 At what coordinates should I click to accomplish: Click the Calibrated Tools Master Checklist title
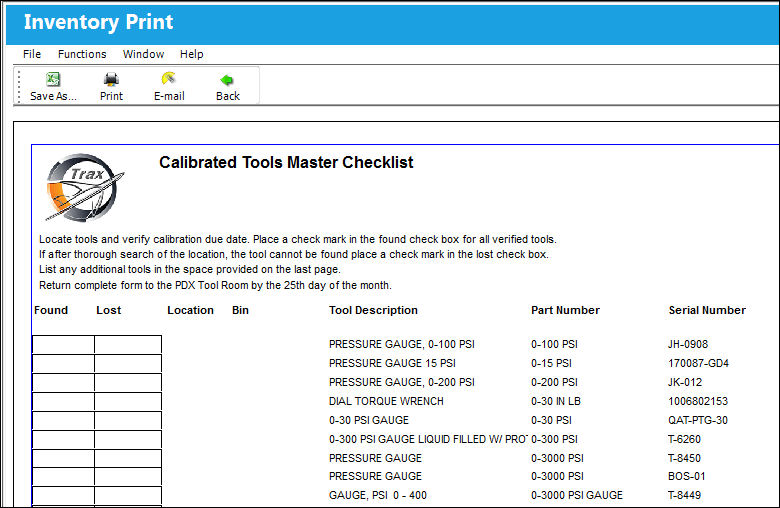tap(286, 162)
